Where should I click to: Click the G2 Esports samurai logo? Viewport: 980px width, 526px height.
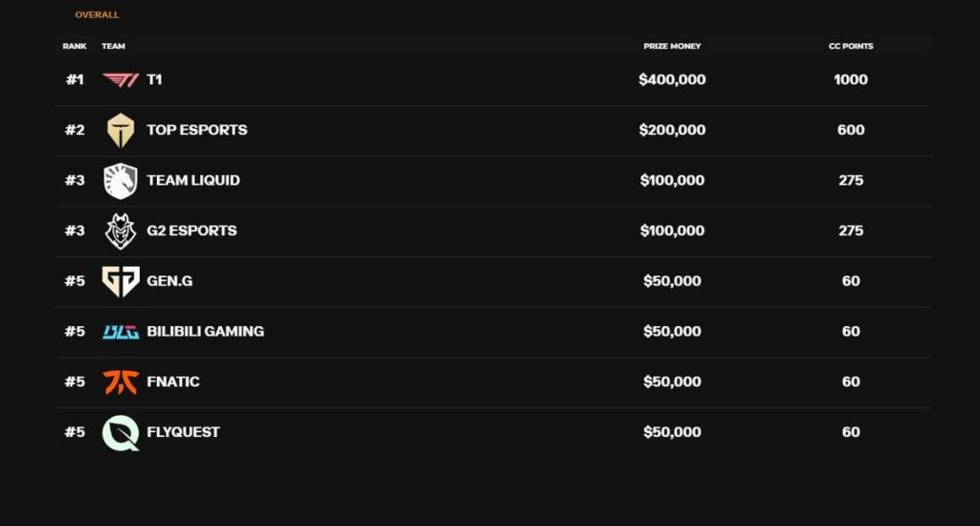(121, 230)
